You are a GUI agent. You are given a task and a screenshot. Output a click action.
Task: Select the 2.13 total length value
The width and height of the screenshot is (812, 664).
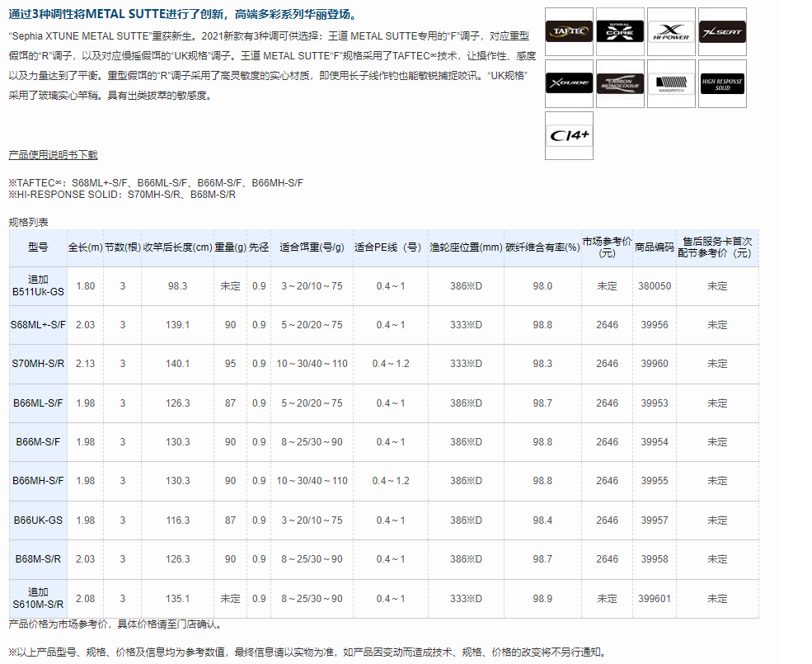tap(86, 364)
